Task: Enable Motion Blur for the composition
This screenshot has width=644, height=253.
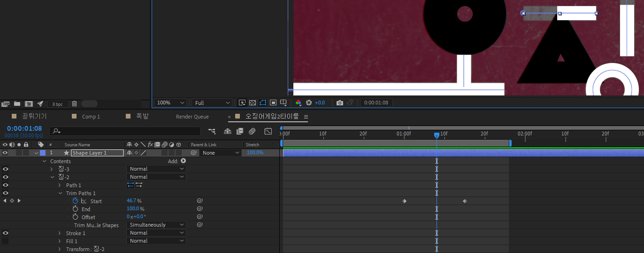Action: (253, 131)
